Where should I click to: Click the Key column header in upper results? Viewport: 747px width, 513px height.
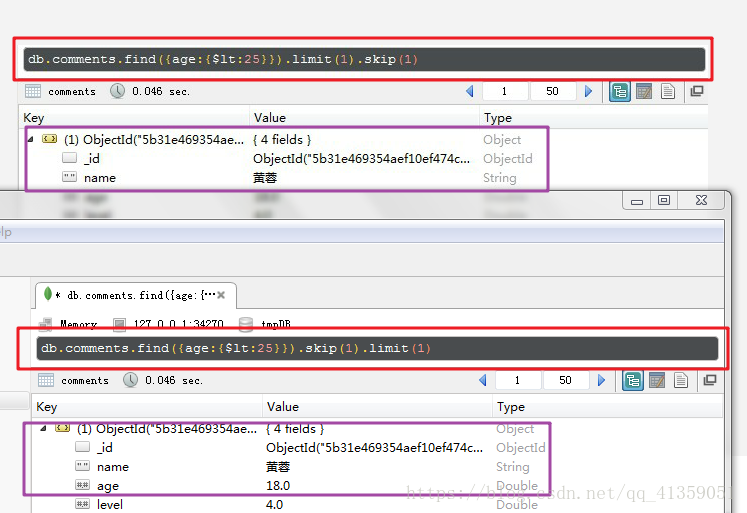tap(134, 118)
